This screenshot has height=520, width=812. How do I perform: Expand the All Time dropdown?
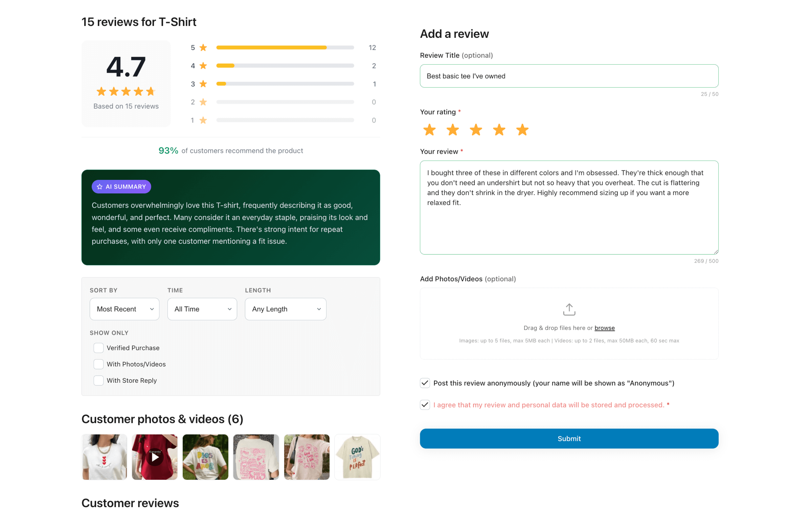pyautogui.click(x=202, y=309)
